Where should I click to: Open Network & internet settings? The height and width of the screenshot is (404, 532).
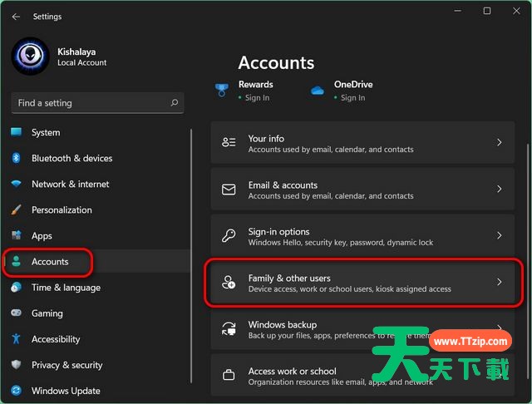70,184
